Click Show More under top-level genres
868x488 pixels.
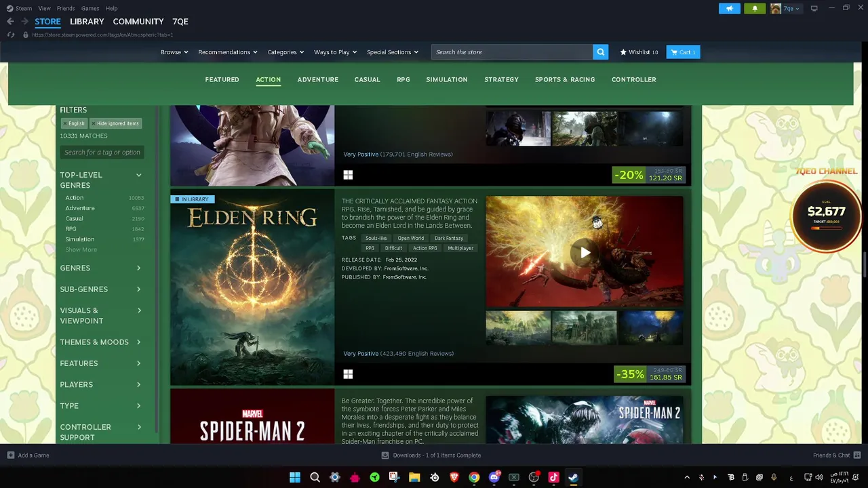[81, 250]
